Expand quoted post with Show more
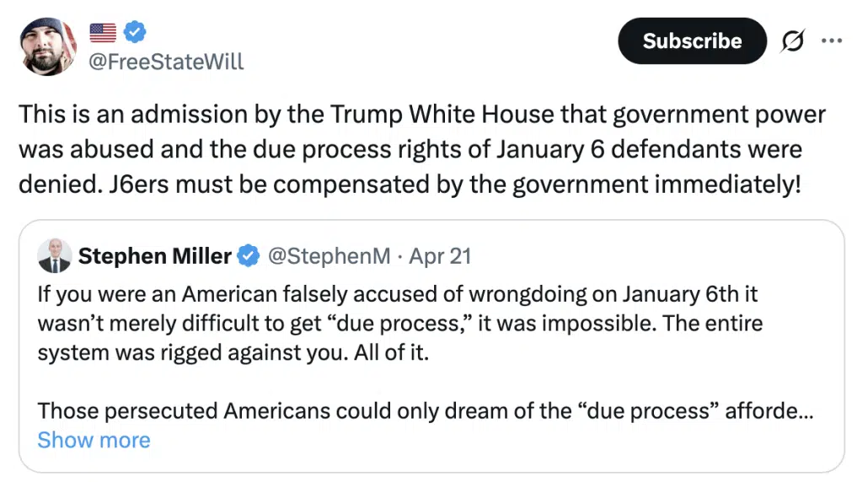Screen dimensions: 868x482 coord(94,440)
